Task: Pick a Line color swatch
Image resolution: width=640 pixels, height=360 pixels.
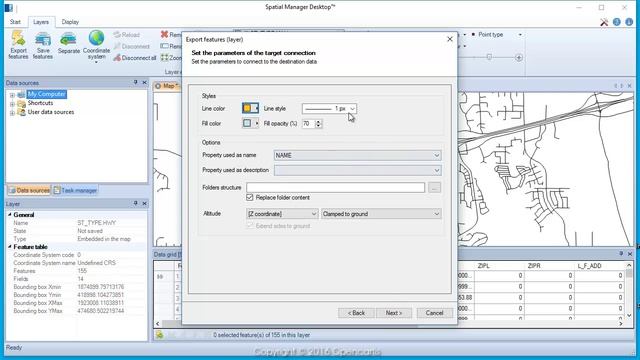Action: click(250, 108)
